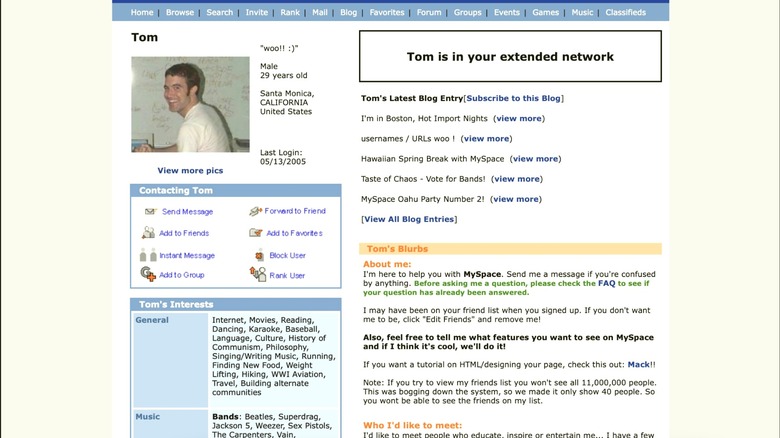780x438 pixels.
Task: Open Favorites in the navigation bar
Action: click(387, 12)
